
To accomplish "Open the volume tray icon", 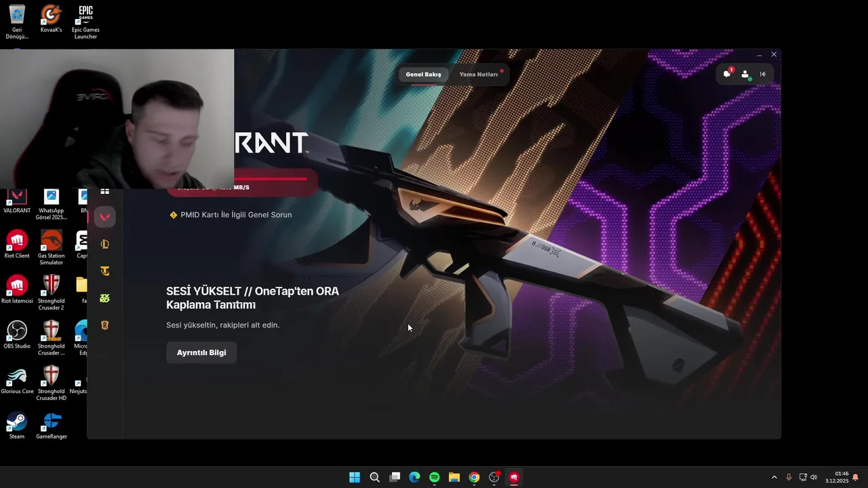I will coord(814,477).
